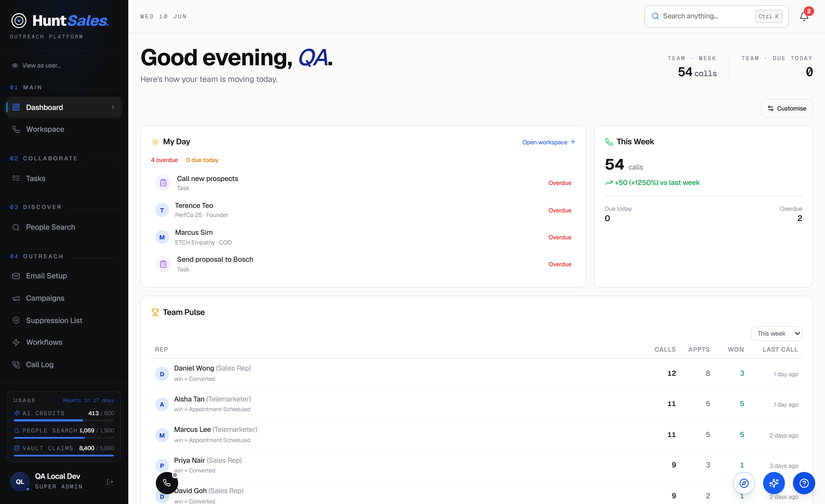Click the floating phone dialer button
This screenshot has width=825, height=504.
coord(167,483)
